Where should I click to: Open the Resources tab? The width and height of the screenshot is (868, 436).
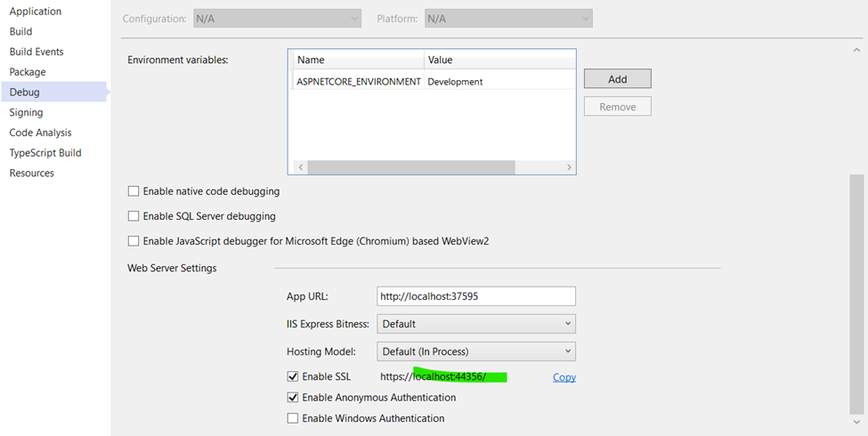(32, 174)
